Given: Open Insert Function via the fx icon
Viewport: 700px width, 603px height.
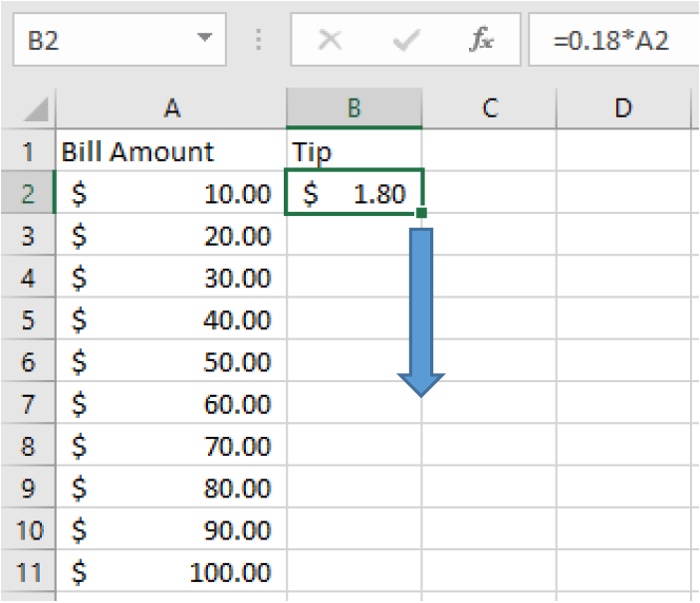Looking at the screenshot, I should point(481,40).
